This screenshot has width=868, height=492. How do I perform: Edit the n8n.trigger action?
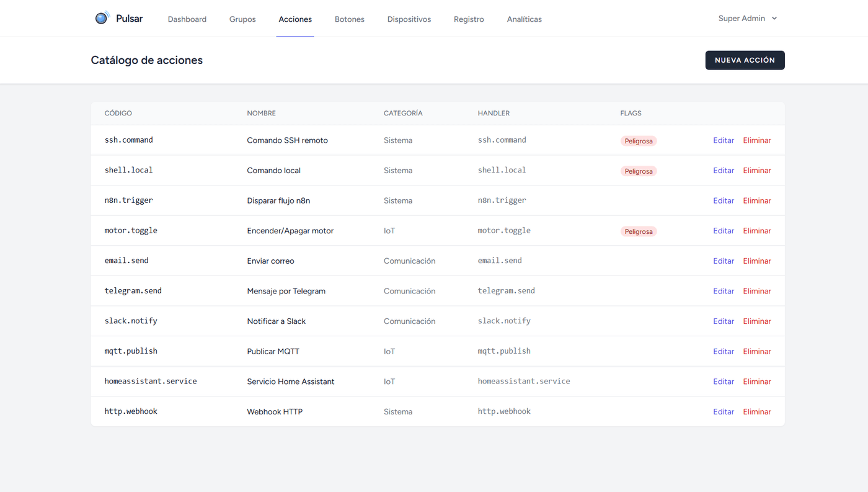724,200
